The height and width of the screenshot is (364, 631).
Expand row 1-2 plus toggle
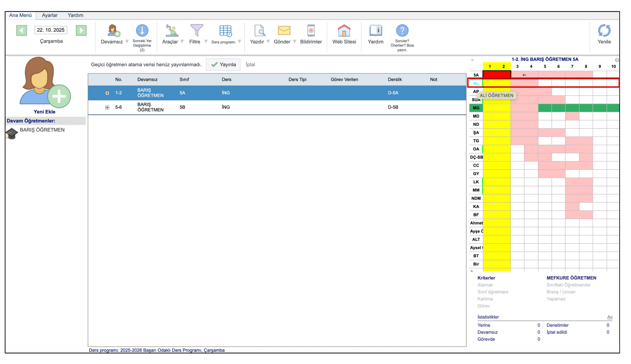coord(107,93)
